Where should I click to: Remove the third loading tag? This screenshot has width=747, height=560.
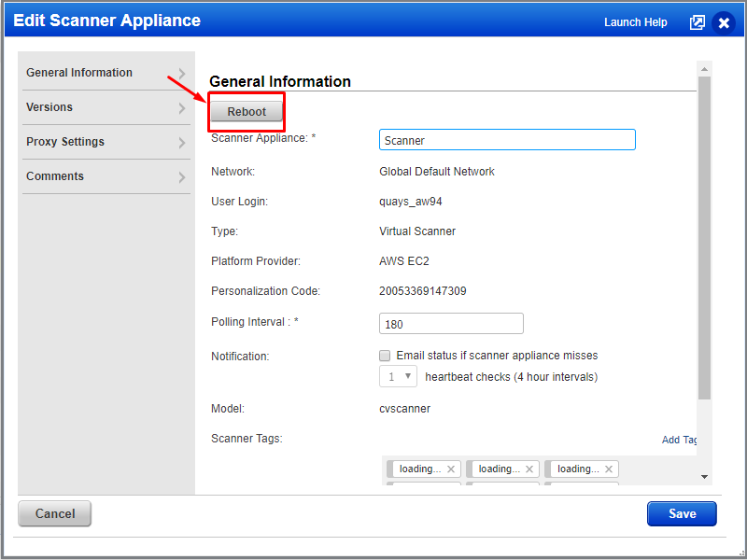tap(609, 469)
